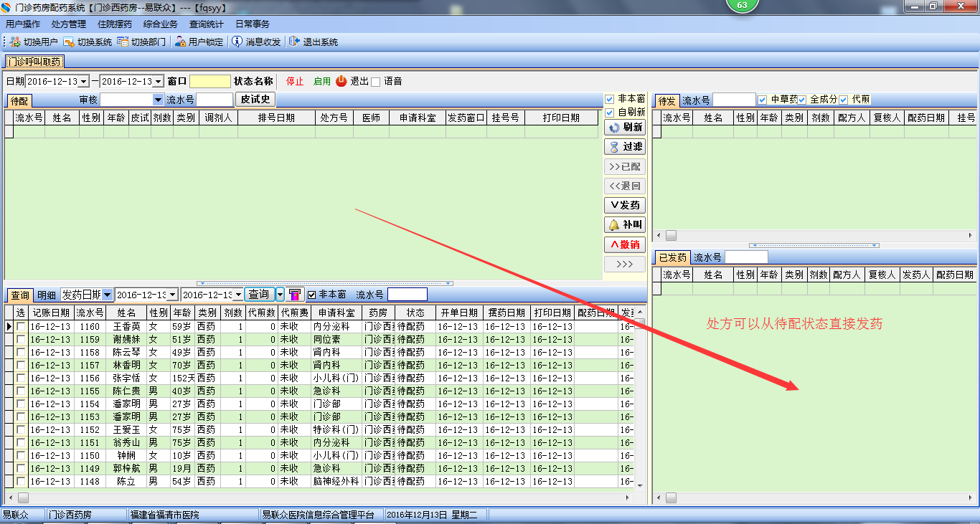Toggle the 语音 (voice) checkbox
This screenshot has width=980, height=524.
click(x=375, y=82)
